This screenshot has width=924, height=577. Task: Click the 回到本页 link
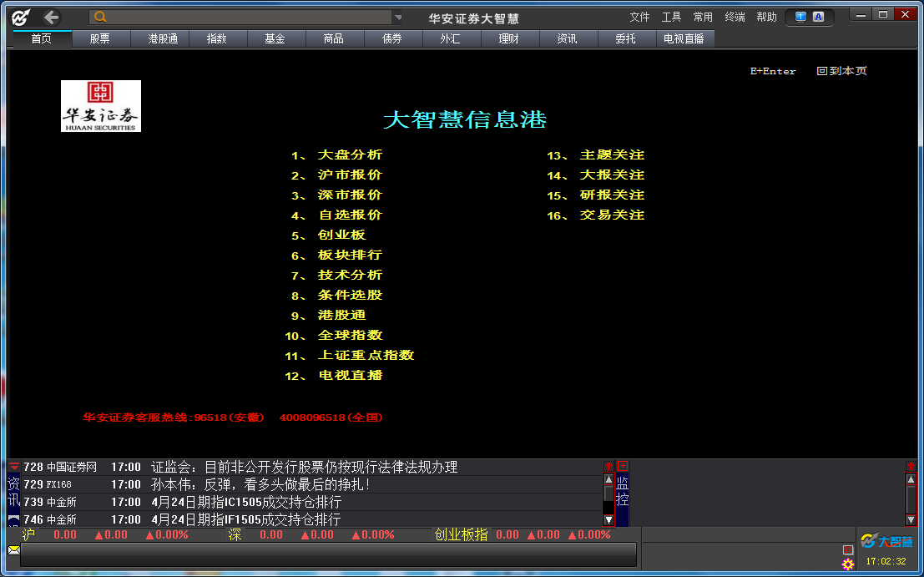coord(841,71)
